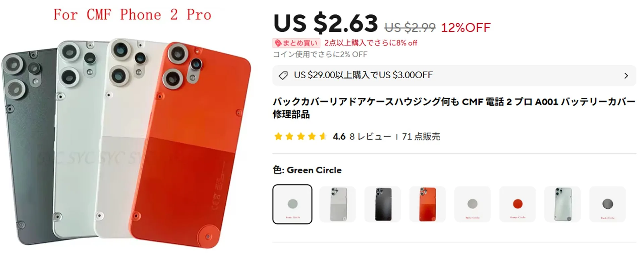Click the まとめ買い bundle deal badge
The image size is (644, 253).
(x=296, y=43)
